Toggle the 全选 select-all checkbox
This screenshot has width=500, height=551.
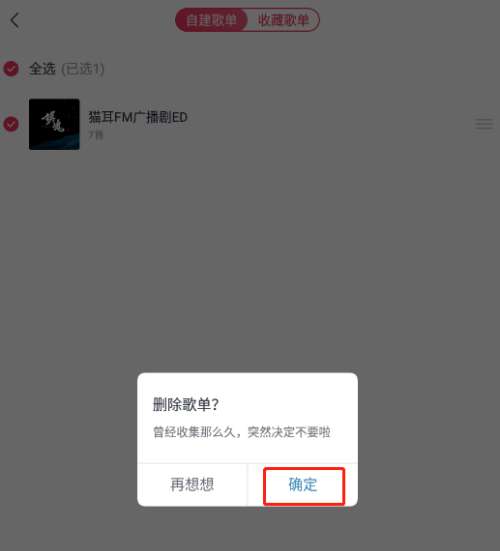click(x=11, y=69)
